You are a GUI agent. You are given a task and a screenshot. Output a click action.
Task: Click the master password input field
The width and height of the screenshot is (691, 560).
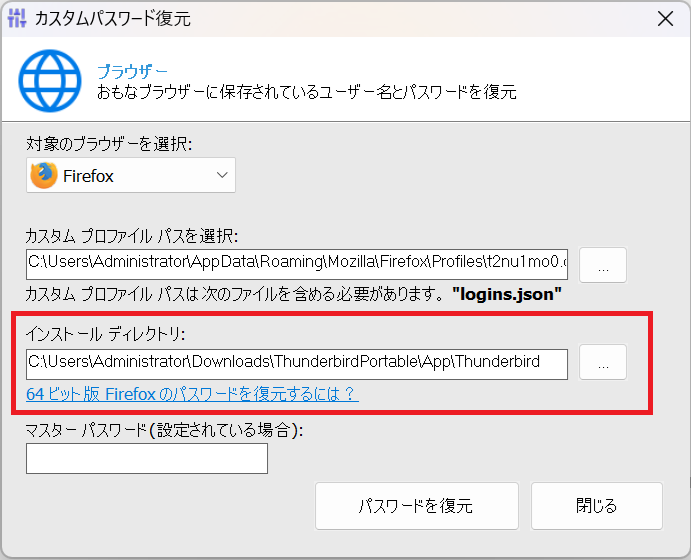click(x=147, y=459)
